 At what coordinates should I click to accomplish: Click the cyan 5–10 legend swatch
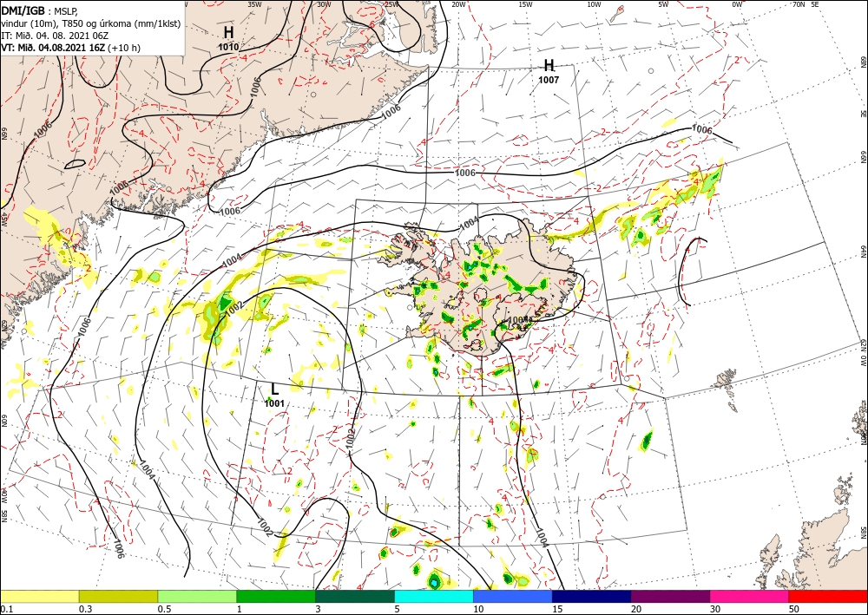434,596
